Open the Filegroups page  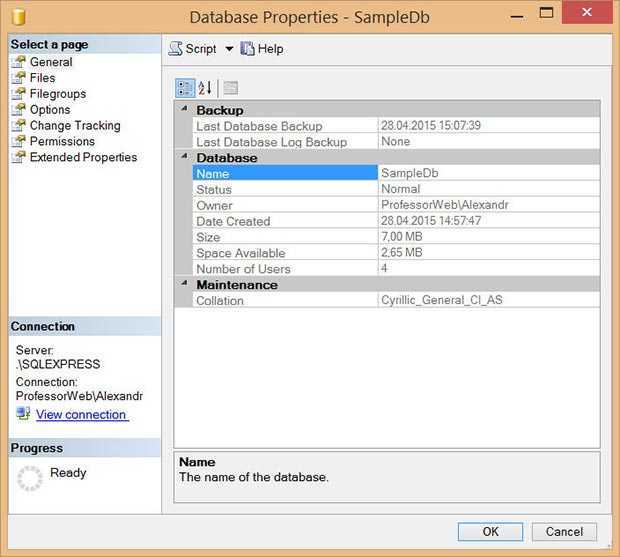pyautogui.click(x=57, y=94)
